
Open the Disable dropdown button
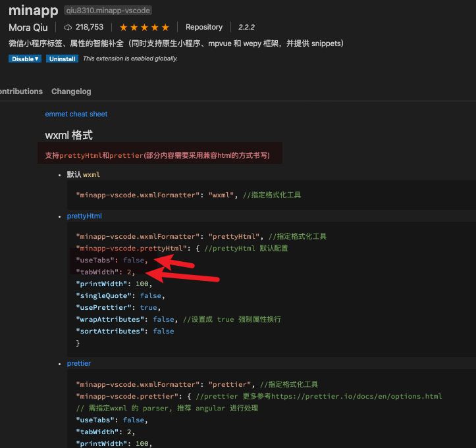pyautogui.click(x=25, y=59)
